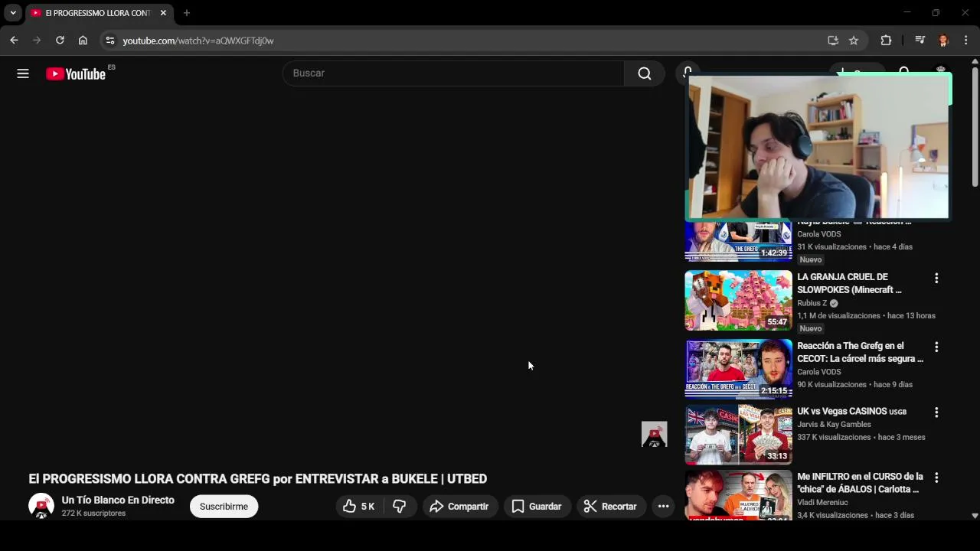Open the media controls icon
This screenshot has height=551, width=980.
(920, 41)
